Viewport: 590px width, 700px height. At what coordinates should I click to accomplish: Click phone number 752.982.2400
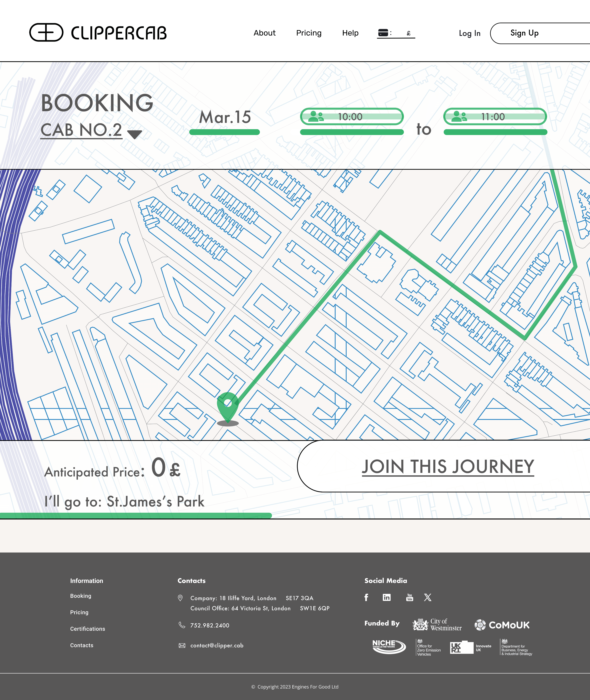click(210, 625)
